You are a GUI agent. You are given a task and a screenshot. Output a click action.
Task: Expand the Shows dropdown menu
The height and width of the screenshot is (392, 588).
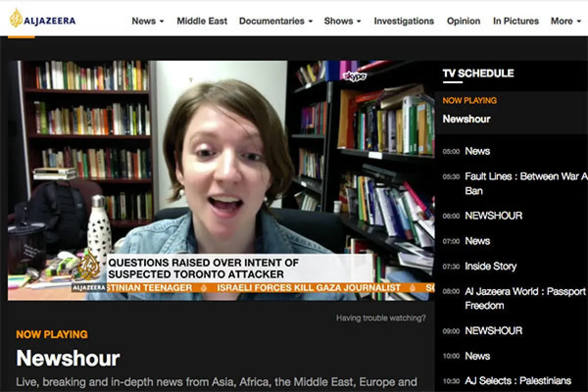tap(342, 21)
